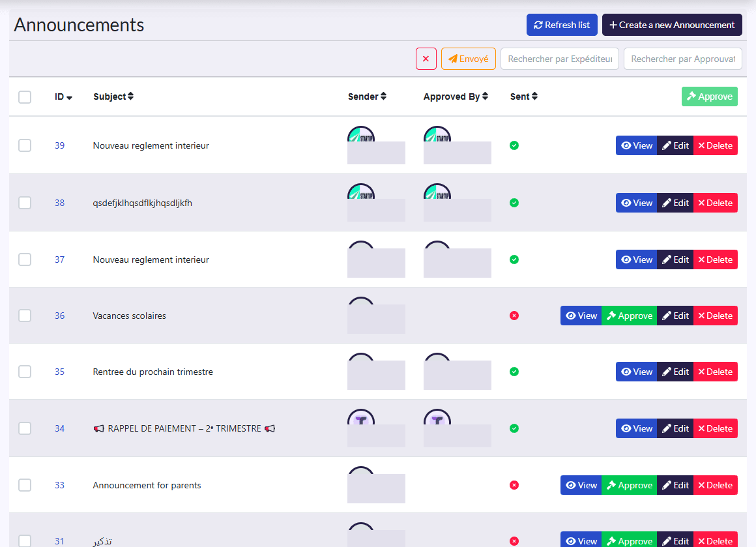Toggle the Envoyé filter button
756x547 pixels.
click(x=468, y=59)
